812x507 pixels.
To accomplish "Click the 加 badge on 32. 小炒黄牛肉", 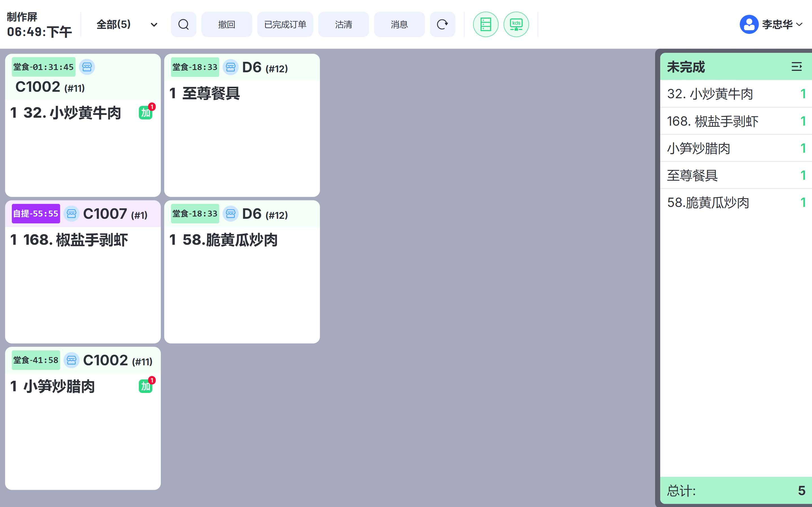I will tap(145, 112).
